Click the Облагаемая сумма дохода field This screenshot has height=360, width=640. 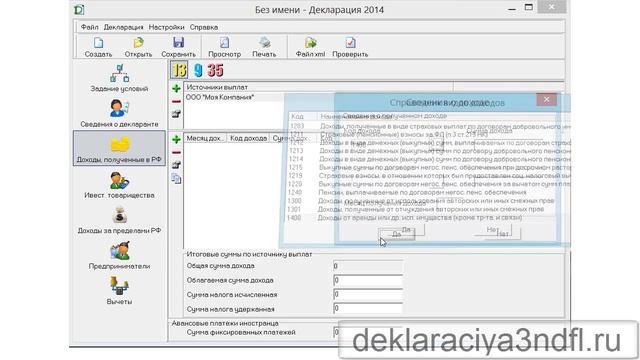pos(368,280)
